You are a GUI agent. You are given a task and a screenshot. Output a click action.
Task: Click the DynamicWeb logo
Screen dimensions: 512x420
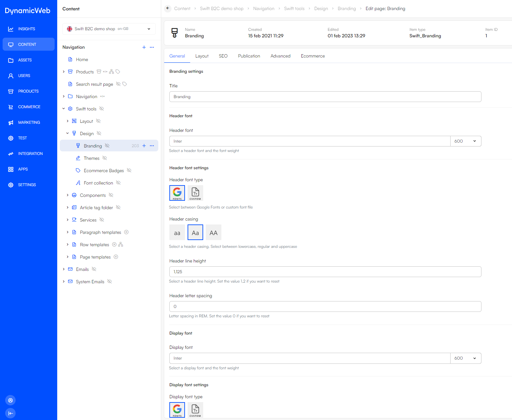pyautogui.click(x=28, y=11)
